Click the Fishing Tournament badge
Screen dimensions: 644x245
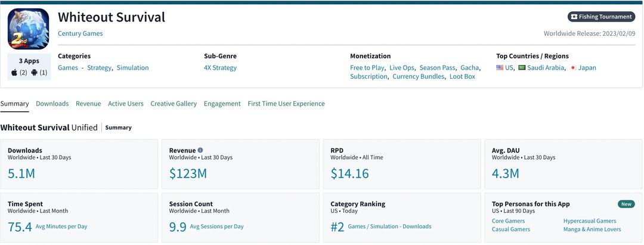tap(601, 17)
